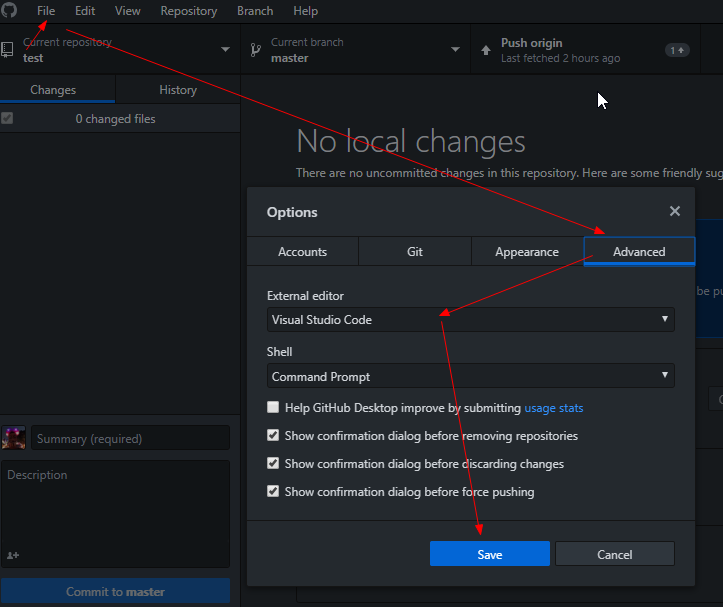Viewport: 723px width, 607px height.
Task: Click the 1 commit ahead badge
Action: 677,50
